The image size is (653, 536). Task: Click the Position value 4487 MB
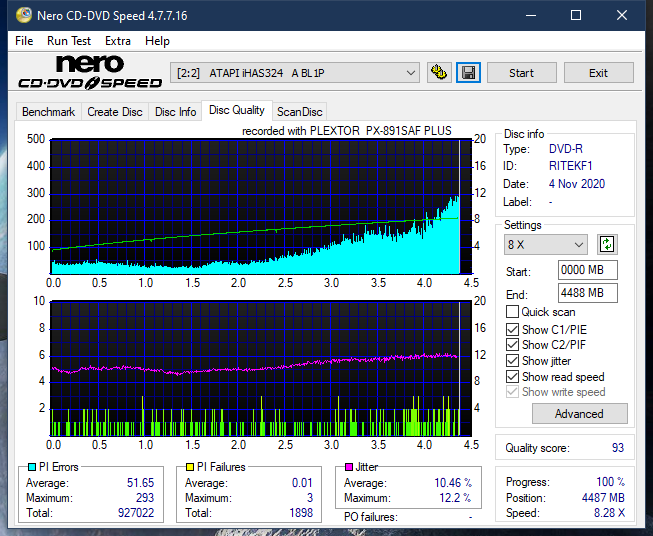(x=603, y=498)
